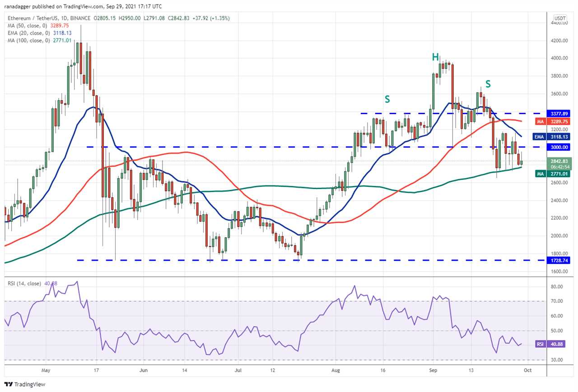This screenshot has height=392, width=578.
Task: Click the May label on the time axis
Action: coord(46,370)
